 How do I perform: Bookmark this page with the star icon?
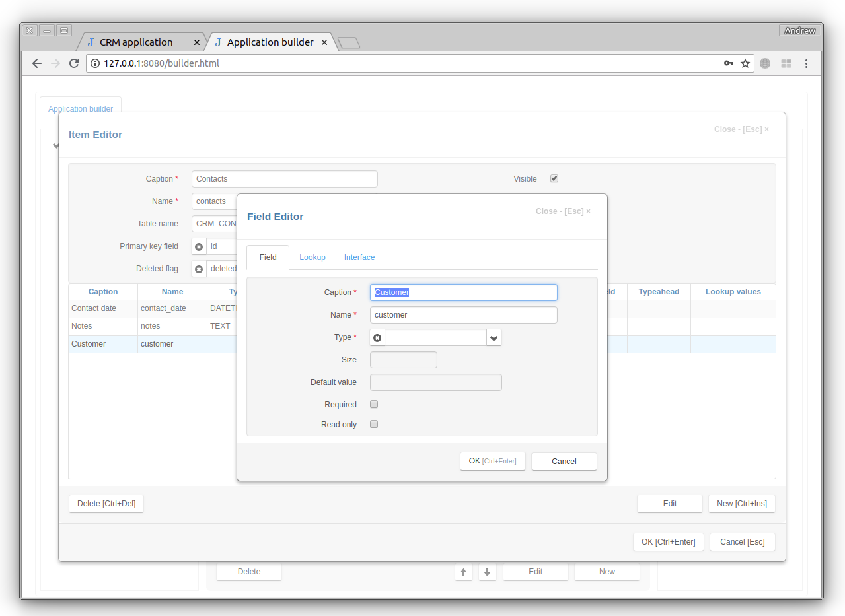[x=745, y=63]
